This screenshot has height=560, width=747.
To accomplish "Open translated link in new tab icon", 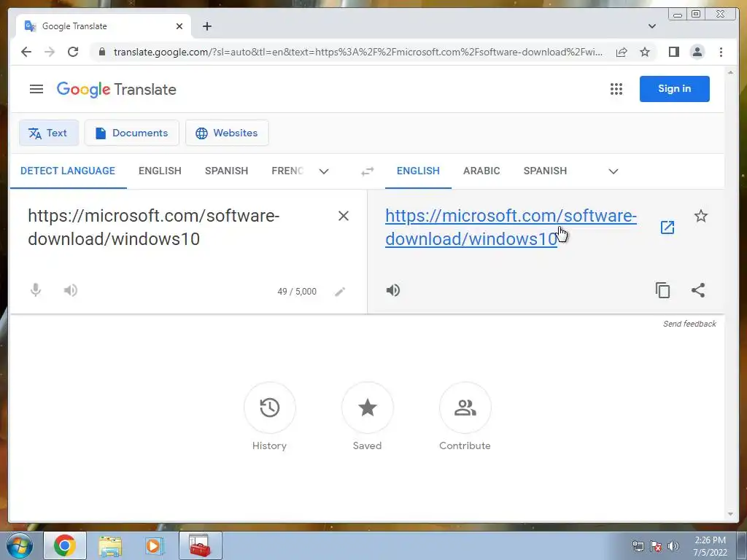I will tap(667, 227).
